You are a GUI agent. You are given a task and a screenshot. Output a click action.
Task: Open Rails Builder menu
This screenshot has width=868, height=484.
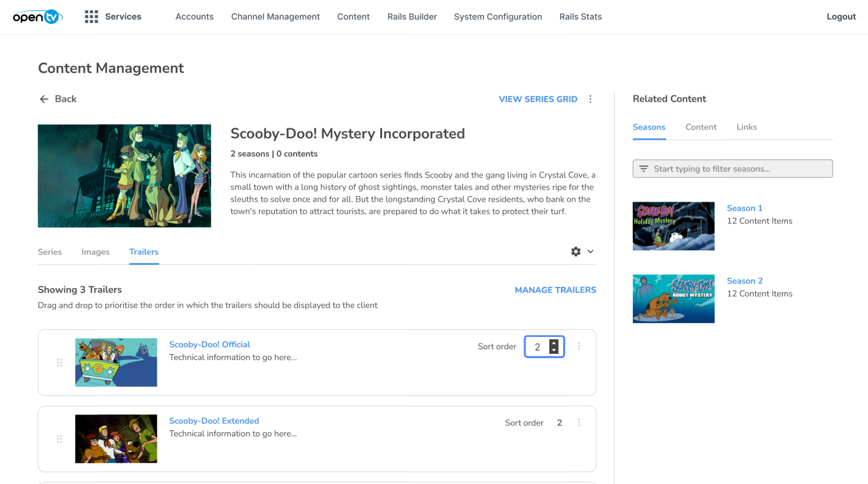coord(412,16)
